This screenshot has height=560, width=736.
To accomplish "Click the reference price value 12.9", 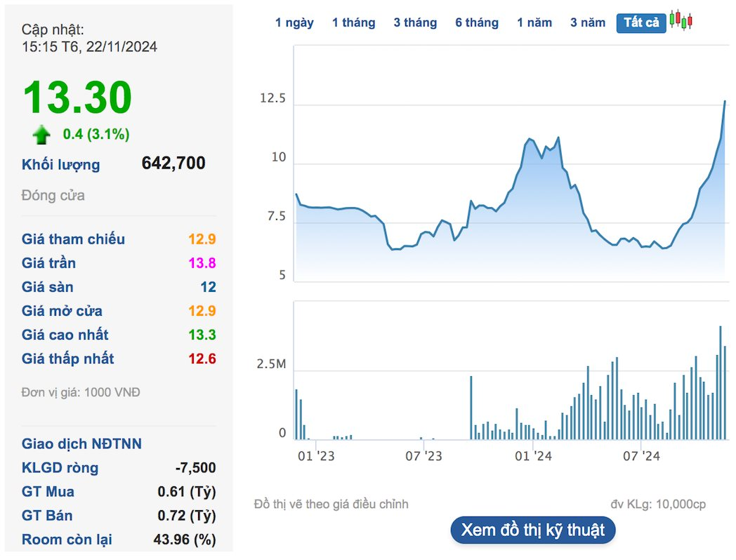I will click(x=202, y=239).
